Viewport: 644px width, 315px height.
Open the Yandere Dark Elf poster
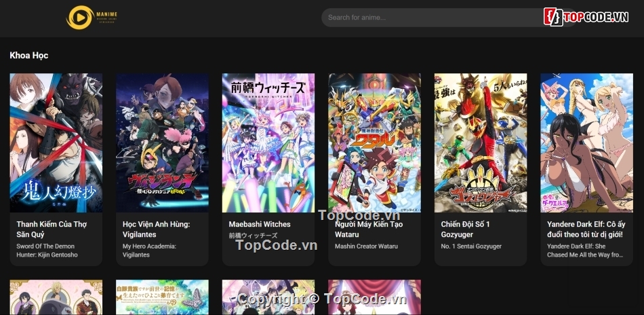[x=587, y=143]
